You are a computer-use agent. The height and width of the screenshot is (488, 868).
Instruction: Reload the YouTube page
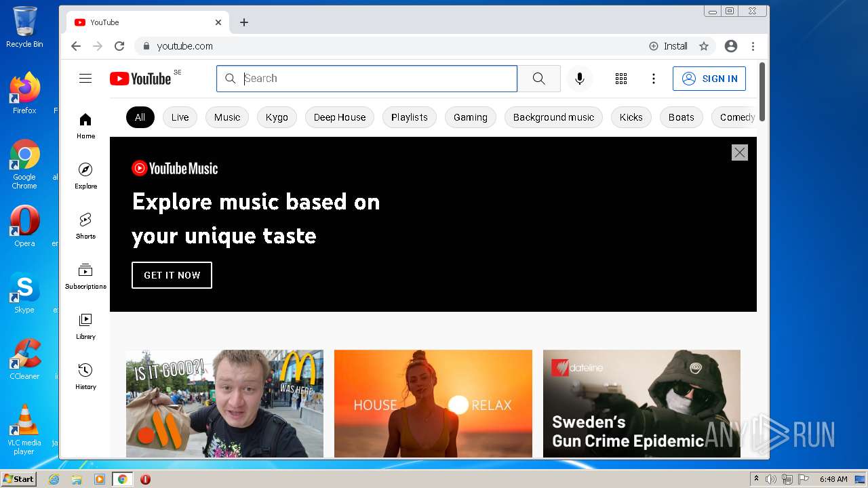(119, 46)
